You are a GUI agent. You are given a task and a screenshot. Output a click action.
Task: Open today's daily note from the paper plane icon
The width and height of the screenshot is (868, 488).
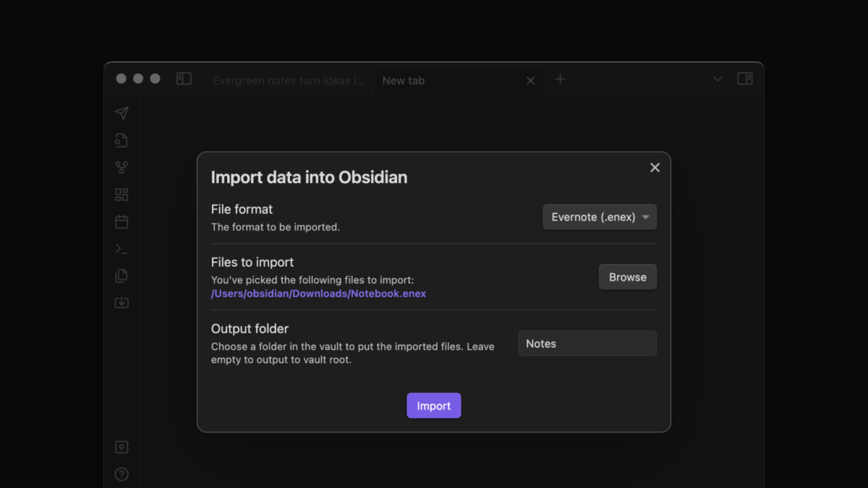click(122, 114)
